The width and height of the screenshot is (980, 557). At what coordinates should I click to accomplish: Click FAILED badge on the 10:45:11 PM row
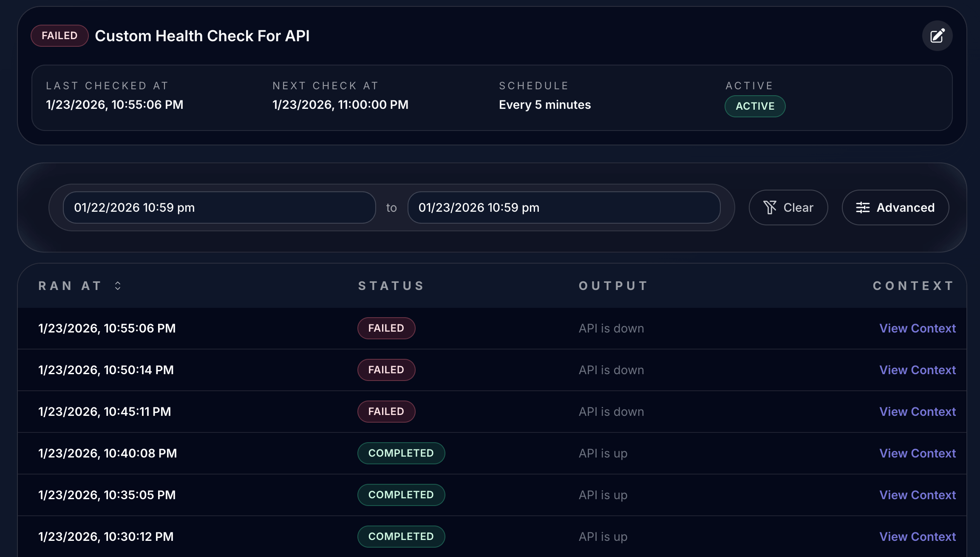point(386,412)
